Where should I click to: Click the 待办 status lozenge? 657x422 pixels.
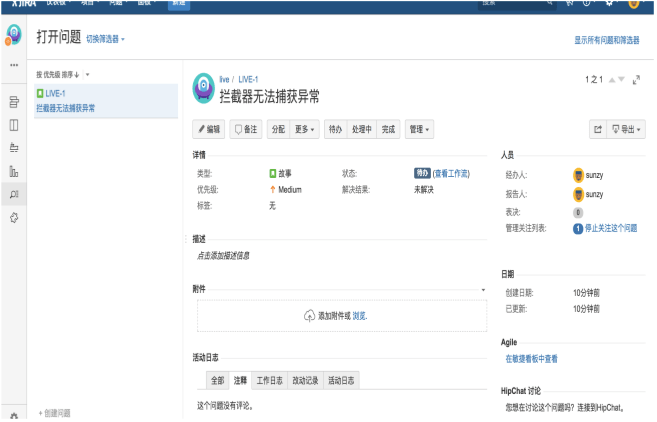tap(422, 173)
